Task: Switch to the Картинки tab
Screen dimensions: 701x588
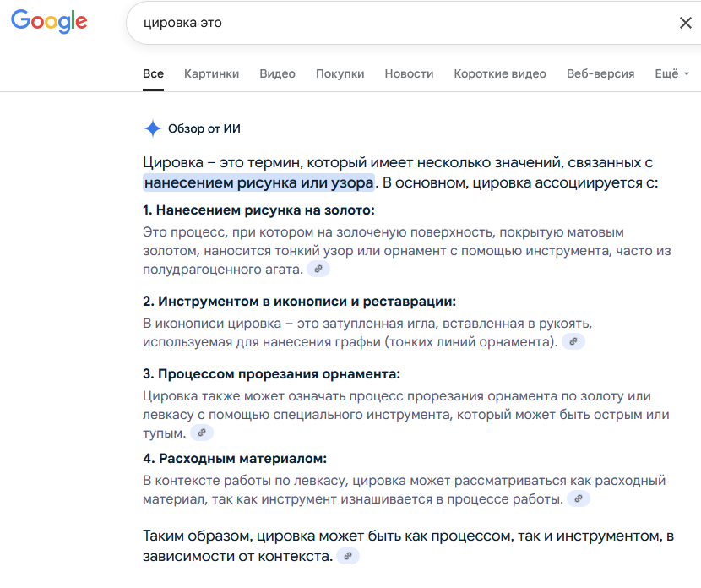Action: pyautogui.click(x=210, y=73)
